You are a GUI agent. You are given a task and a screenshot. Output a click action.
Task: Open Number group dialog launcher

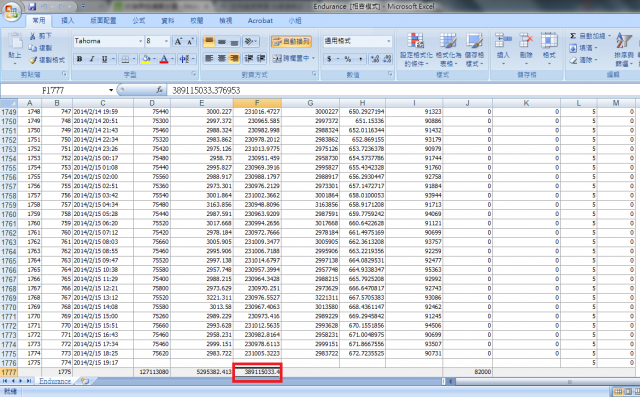coord(390,74)
